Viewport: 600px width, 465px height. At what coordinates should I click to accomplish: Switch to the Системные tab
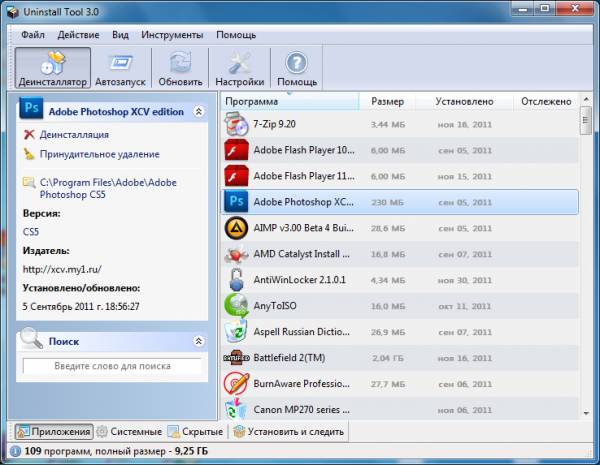[129, 432]
